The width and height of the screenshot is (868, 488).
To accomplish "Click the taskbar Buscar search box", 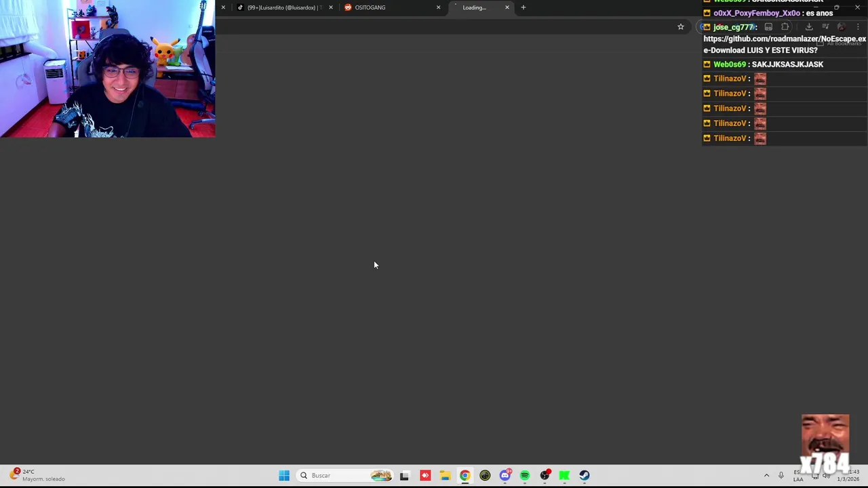I will pyautogui.click(x=345, y=475).
